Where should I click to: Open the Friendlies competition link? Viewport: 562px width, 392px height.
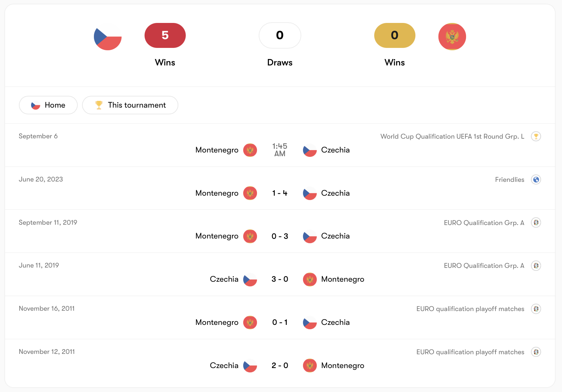(509, 179)
